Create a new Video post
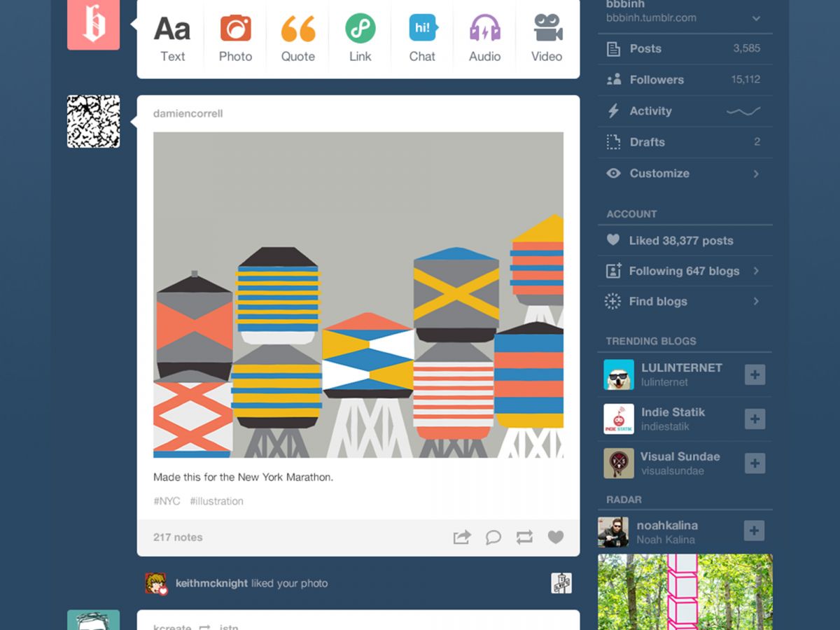The height and width of the screenshot is (630, 840). (x=547, y=39)
